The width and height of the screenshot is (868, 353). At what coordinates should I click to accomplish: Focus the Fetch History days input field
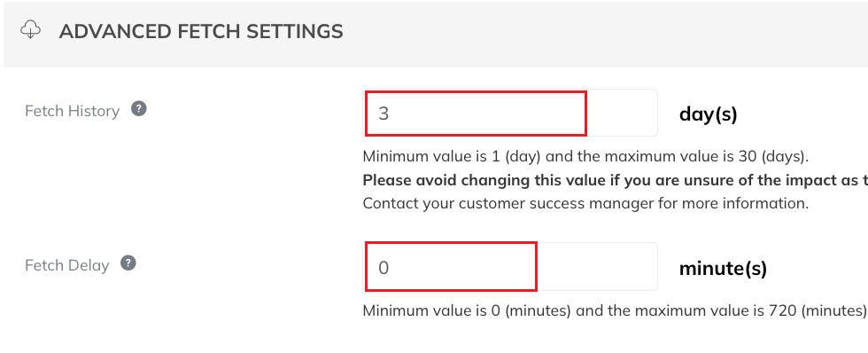click(x=510, y=113)
